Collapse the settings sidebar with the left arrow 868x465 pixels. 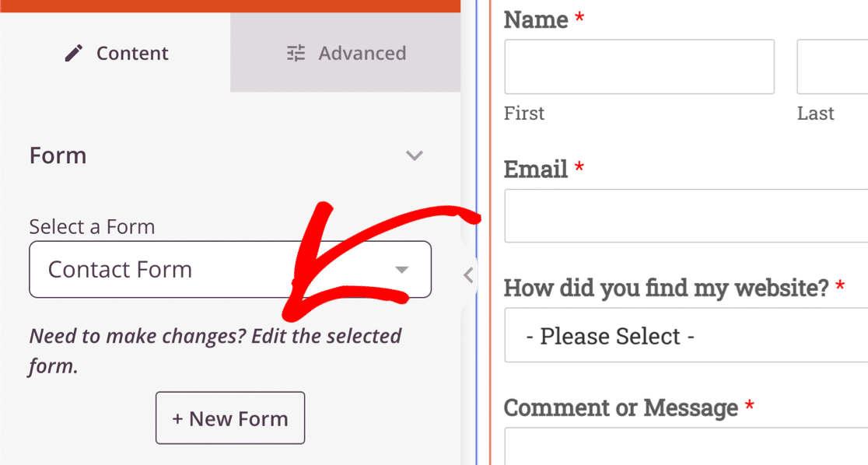(467, 274)
